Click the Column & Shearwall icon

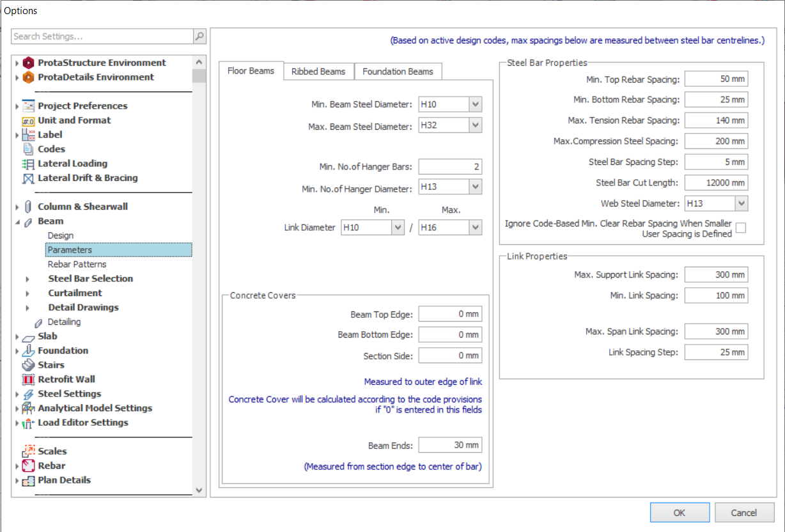pyautogui.click(x=28, y=207)
